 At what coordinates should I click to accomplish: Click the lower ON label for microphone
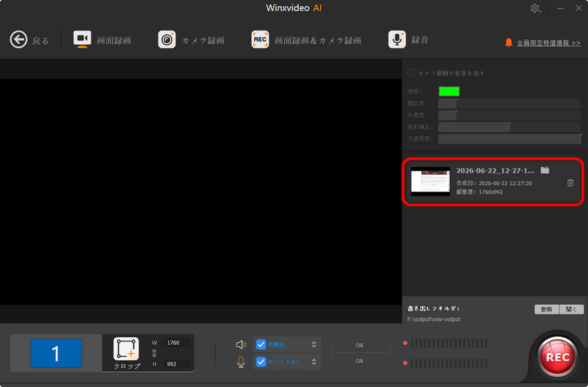coord(359,361)
